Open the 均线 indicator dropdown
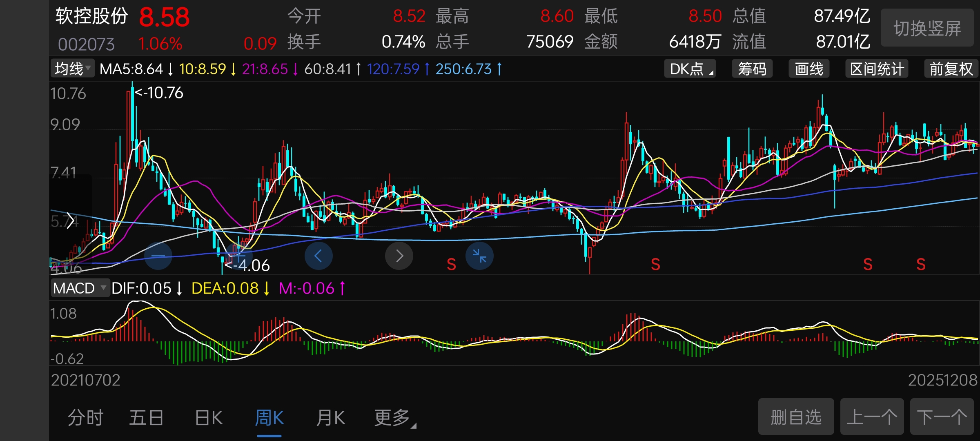980x441 pixels. point(73,69)
